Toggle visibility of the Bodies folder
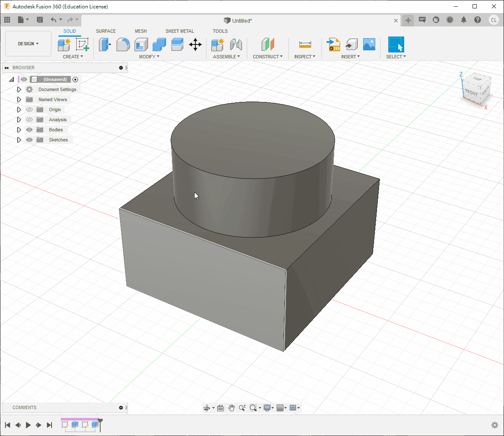 (x=29, y=130)
